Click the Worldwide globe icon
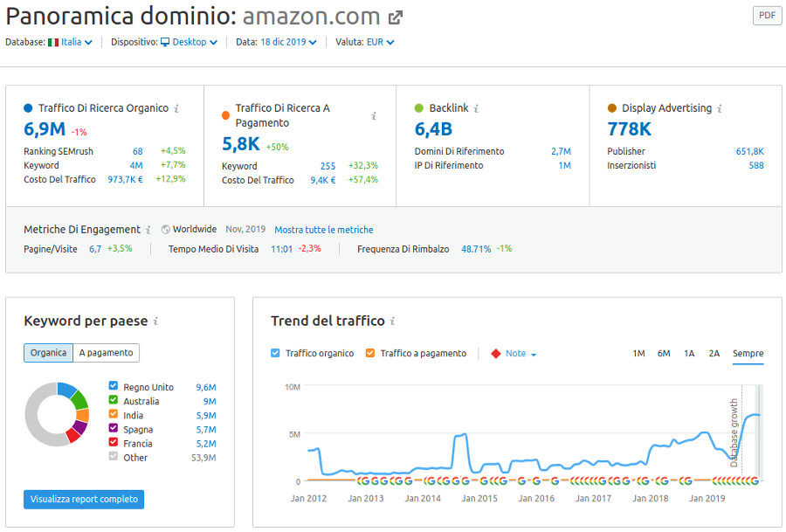Screen dimensions: 786x532 coord(166,229)
